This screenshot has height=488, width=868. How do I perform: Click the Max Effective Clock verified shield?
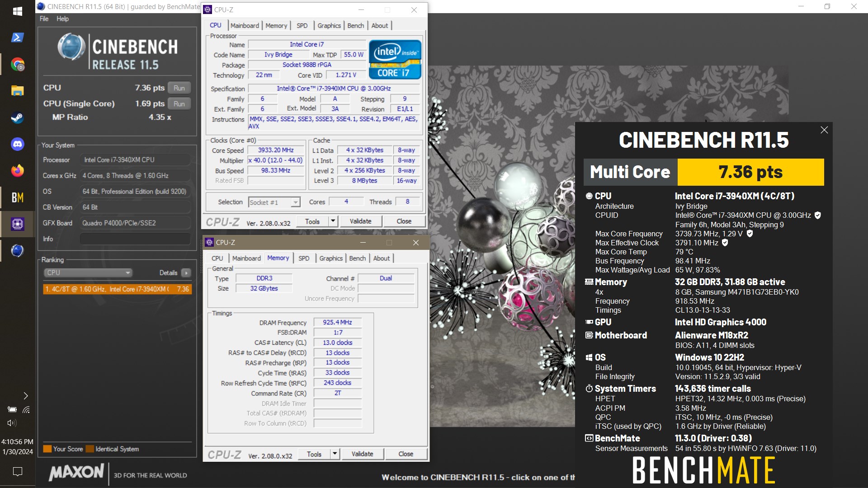pos(725,243)
